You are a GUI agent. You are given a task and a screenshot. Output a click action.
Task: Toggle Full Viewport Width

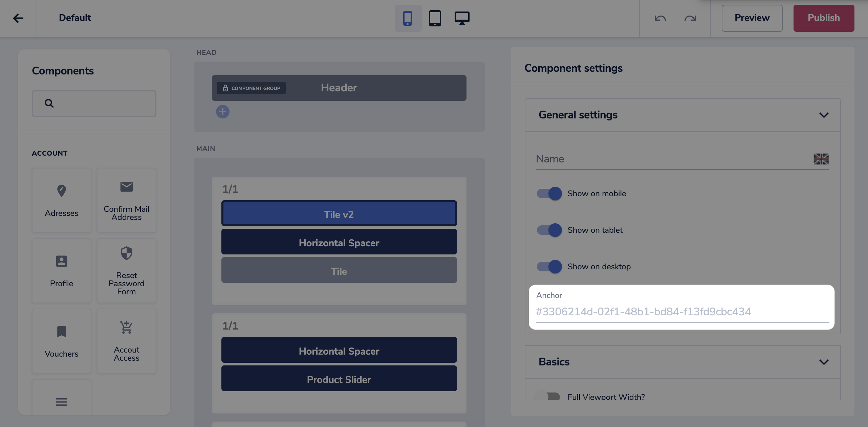[x=548, y=396]
